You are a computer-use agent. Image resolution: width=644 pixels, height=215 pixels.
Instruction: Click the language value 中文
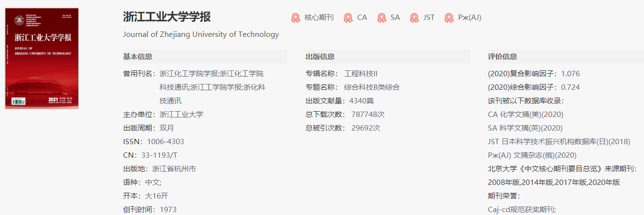[x=152, y=182]
